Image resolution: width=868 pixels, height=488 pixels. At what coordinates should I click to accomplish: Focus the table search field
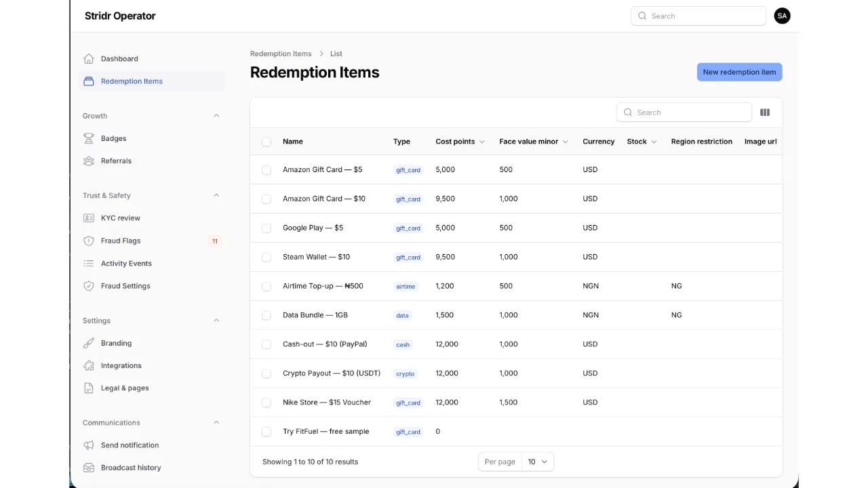(x=684, y=113)
